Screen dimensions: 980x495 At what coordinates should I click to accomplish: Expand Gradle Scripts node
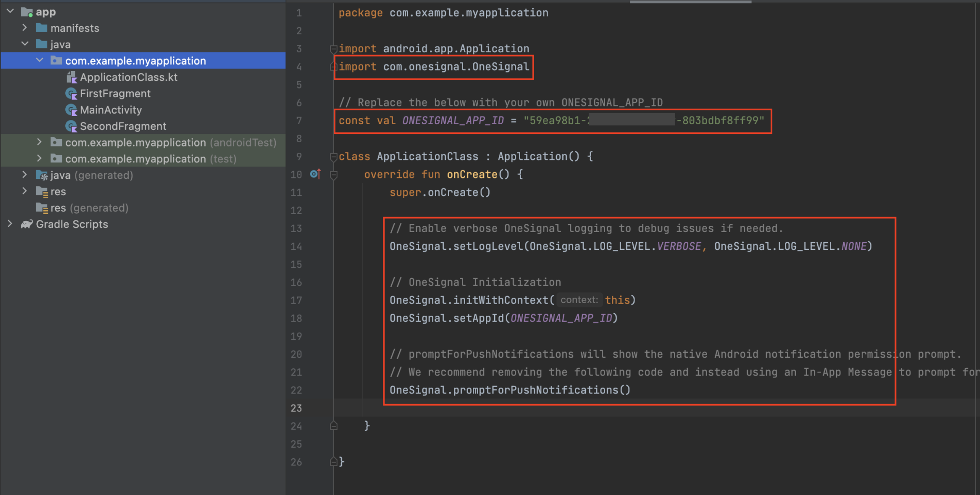pyautogui.click(x=10, y=224)
